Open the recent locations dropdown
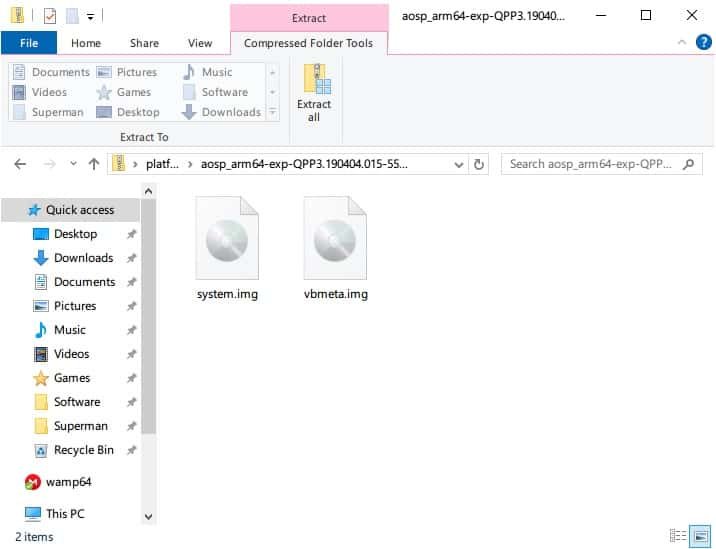The height and width of the screenshot is (549, 716). [73, 164]
